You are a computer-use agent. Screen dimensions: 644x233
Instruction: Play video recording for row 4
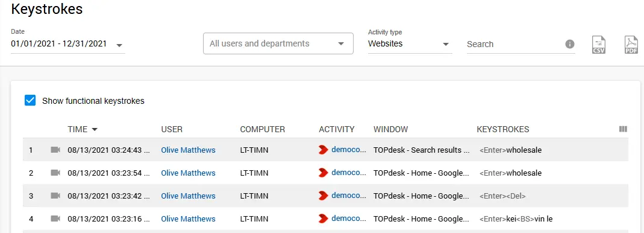click(x=55, y=219)
